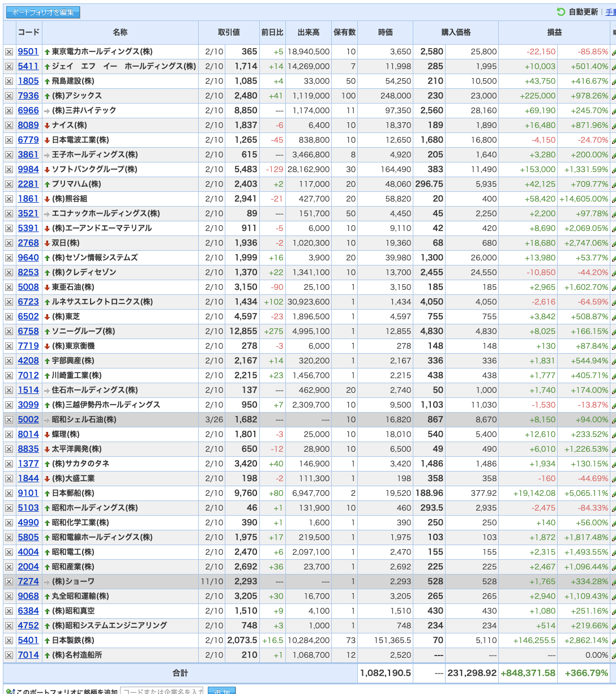Open the 9984 code link

pyautogui.click(x=28, y=169)
